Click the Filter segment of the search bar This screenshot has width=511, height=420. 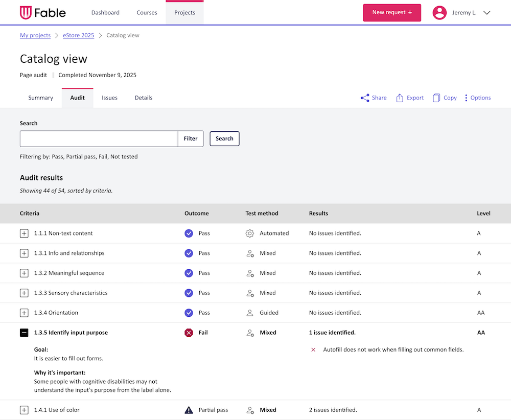191,138
